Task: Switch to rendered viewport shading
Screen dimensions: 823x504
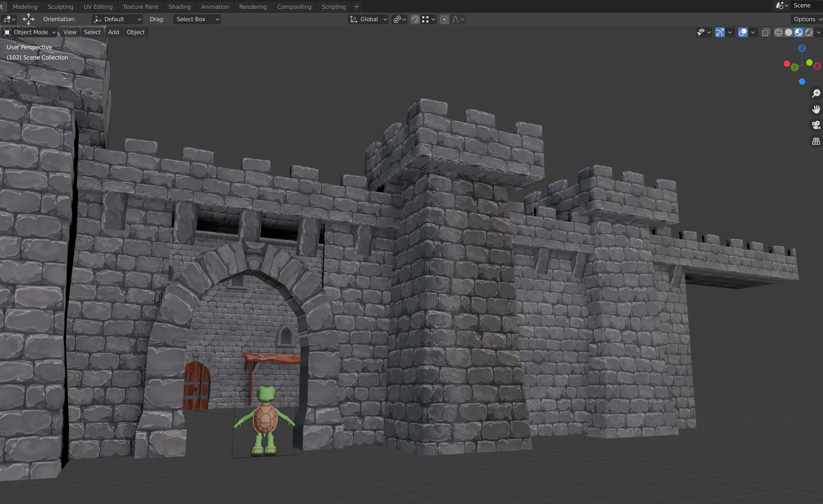Action: tap(809, 32)
